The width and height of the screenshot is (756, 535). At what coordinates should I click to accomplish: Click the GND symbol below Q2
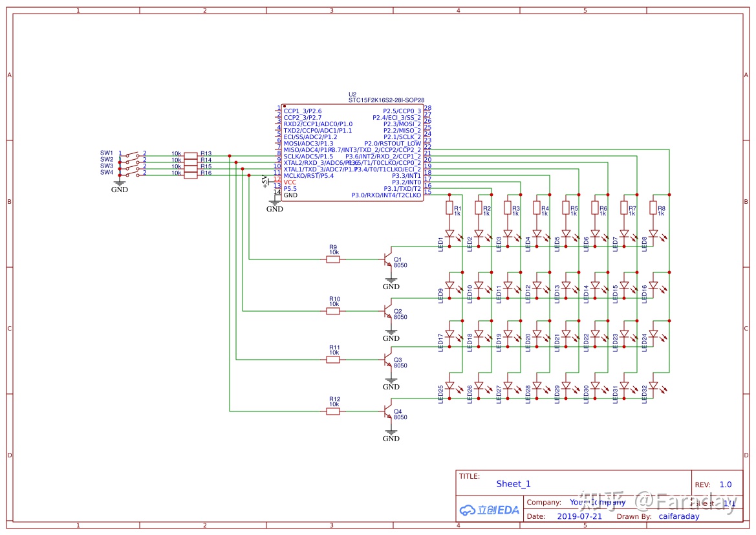pyautogui.click(x=391, y=334)
